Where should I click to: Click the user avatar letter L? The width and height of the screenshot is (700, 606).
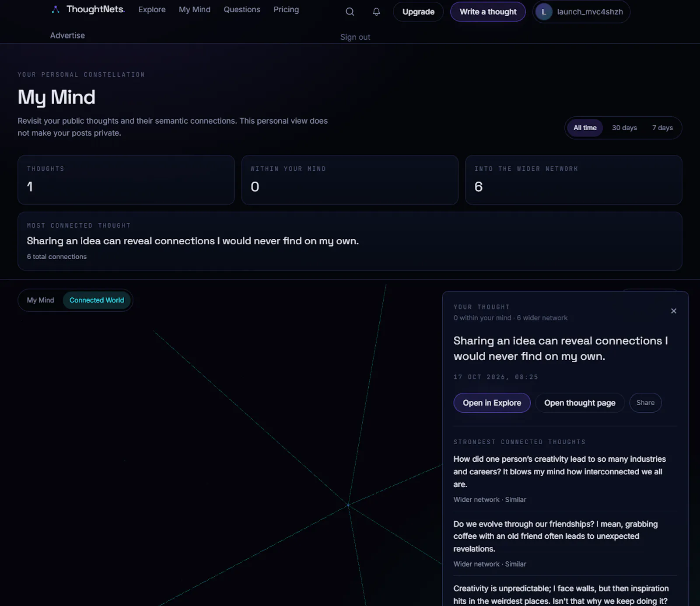click(544, 12)
